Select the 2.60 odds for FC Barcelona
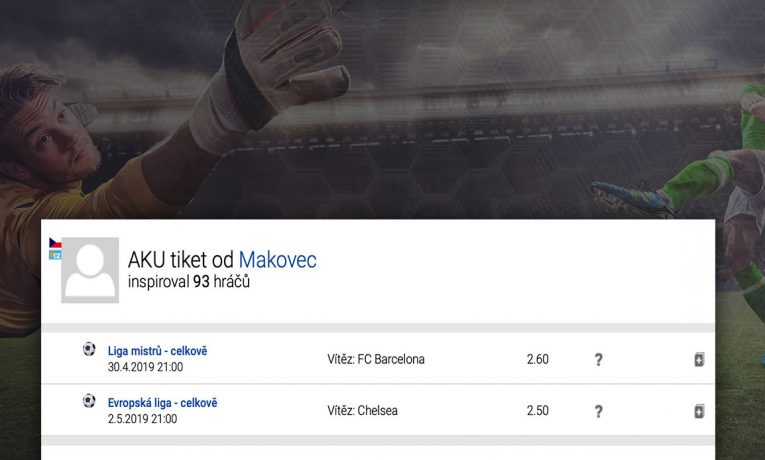 pos(537,360)
